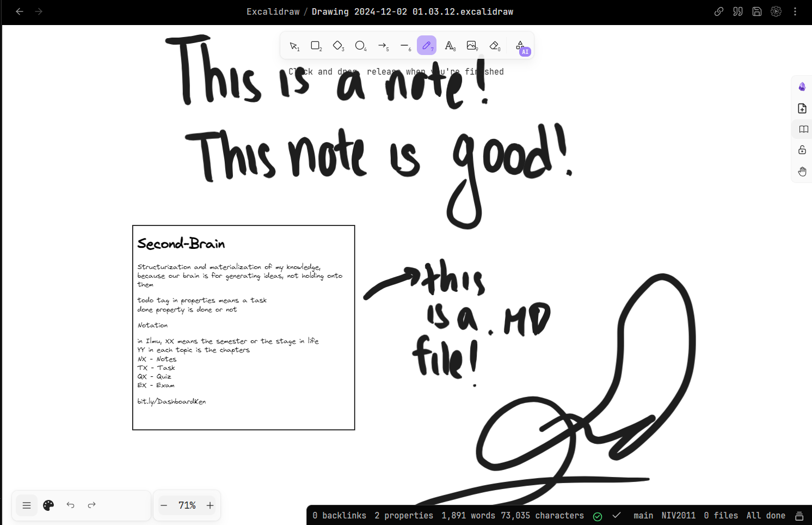Click 0 backlinks in the status bar

340,515
